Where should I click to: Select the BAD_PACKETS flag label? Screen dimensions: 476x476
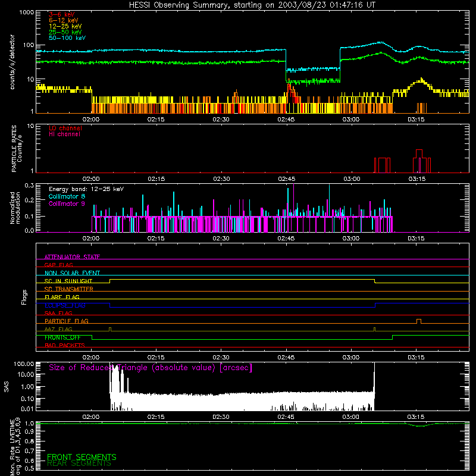[x=65, y=345]
